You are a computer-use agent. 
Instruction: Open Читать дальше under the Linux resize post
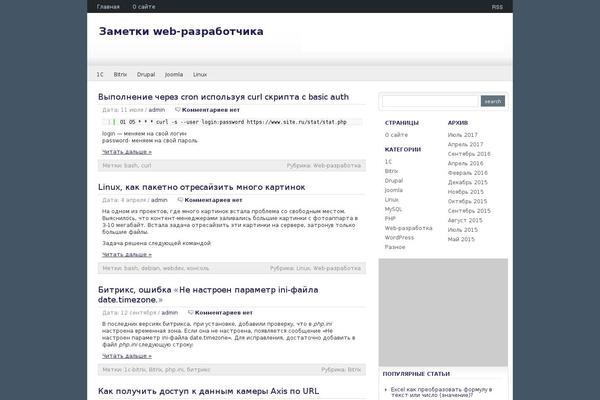click(x=127, y=255)
